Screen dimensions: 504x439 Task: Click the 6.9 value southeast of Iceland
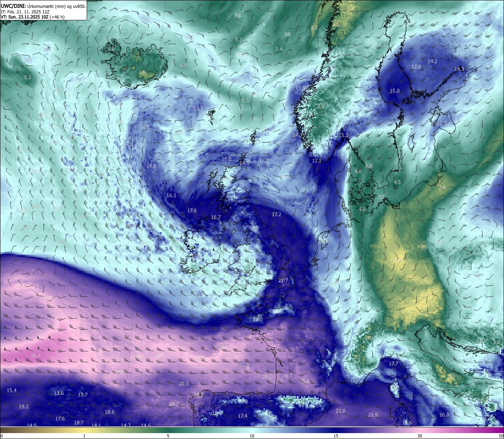pos(183,65)
